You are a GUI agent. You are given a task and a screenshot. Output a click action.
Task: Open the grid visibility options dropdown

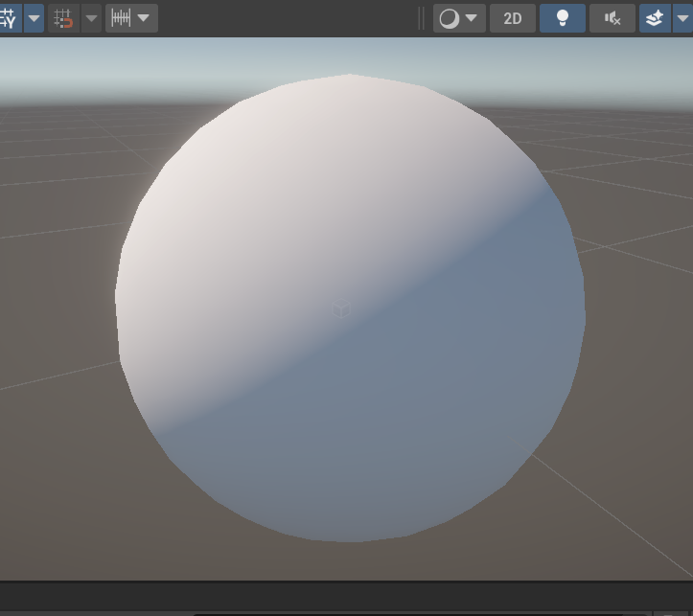[35, 18]
